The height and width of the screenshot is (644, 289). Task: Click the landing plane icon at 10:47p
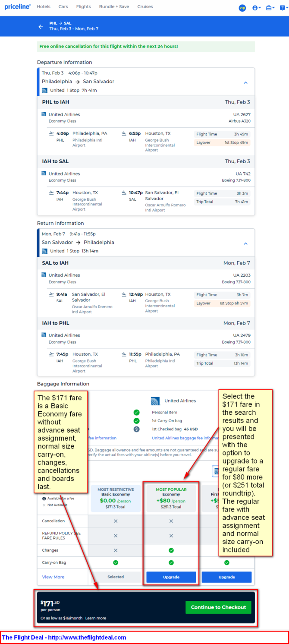click(x=124, y=193)
